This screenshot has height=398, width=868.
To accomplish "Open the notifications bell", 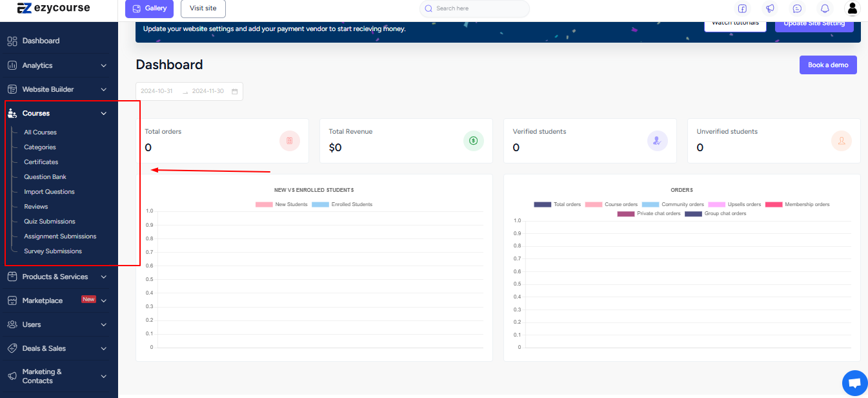I will click(825, 8).
